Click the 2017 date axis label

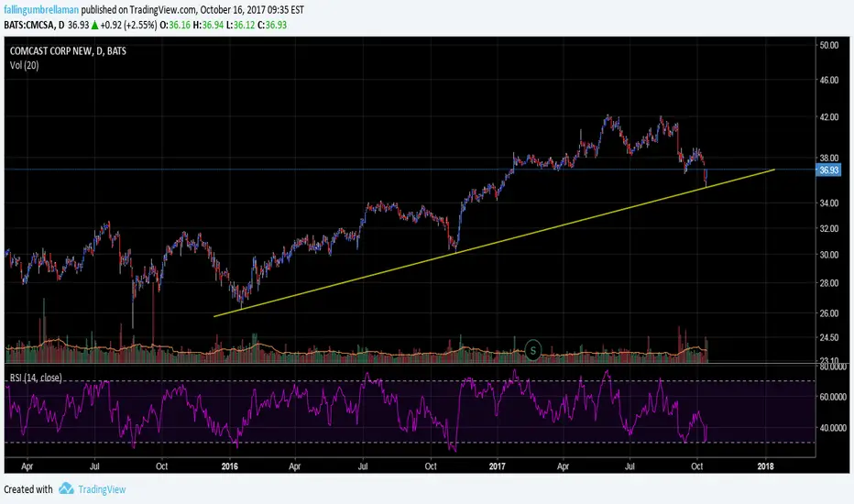click(498, 466)
